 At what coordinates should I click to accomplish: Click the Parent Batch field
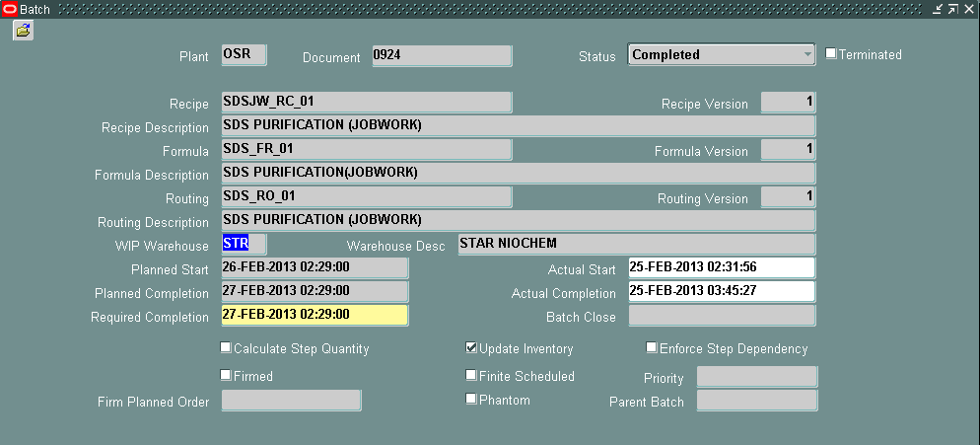coord(757,401)
